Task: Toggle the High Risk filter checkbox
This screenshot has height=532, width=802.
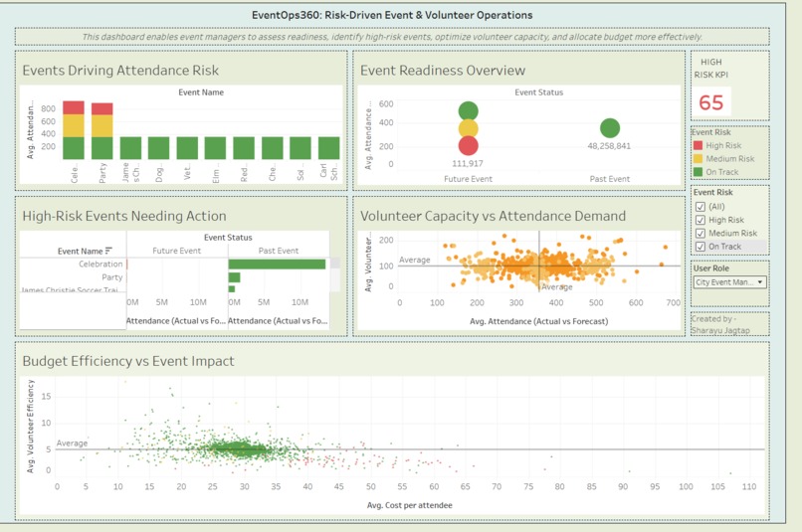Action: (701, 221)
